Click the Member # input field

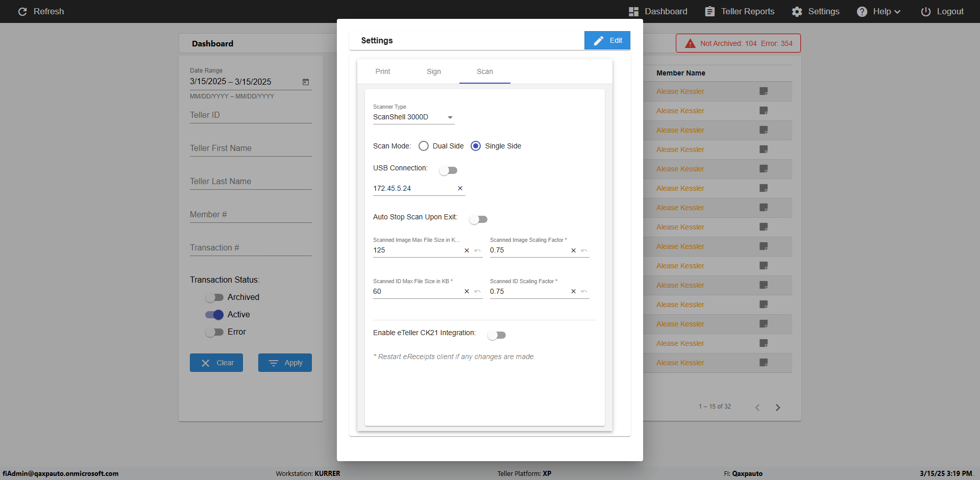pos(251,215)
